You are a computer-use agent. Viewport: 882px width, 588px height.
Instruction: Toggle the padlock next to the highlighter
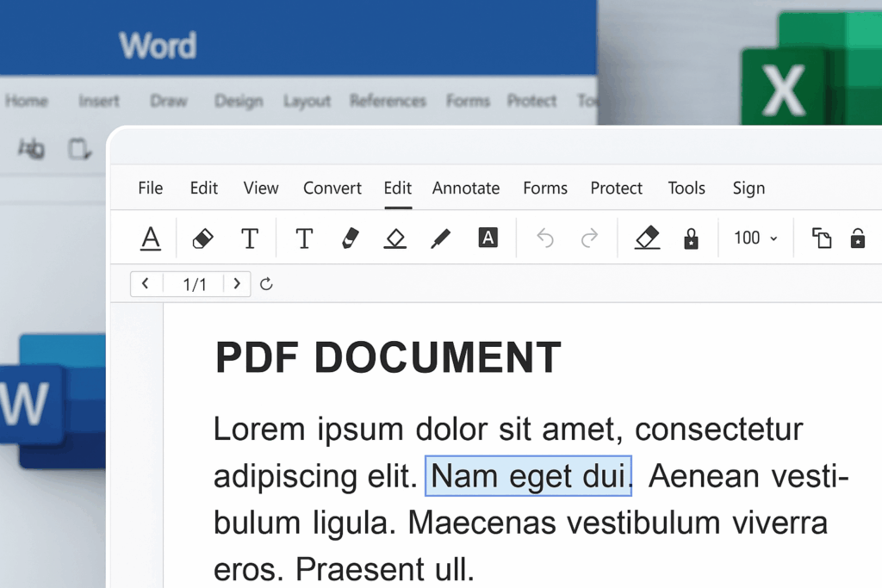692,238
